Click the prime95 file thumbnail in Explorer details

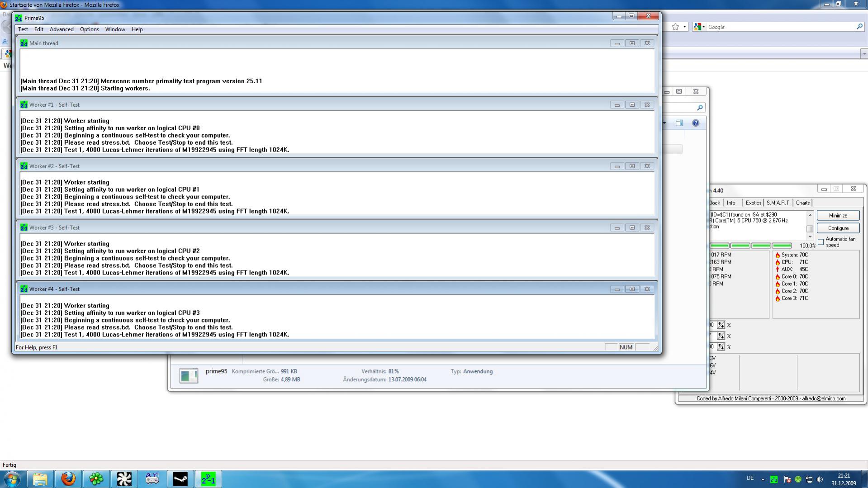tap(189, 375)
